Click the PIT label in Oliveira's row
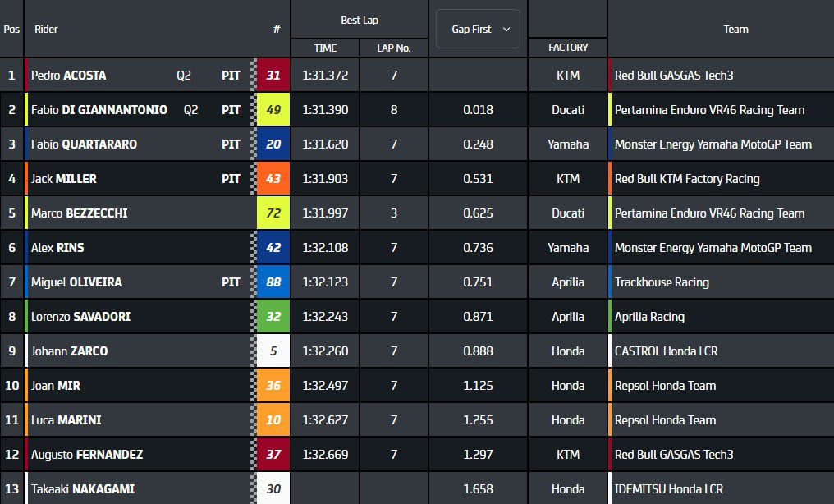Screen dimensions: 834x504 231,282
